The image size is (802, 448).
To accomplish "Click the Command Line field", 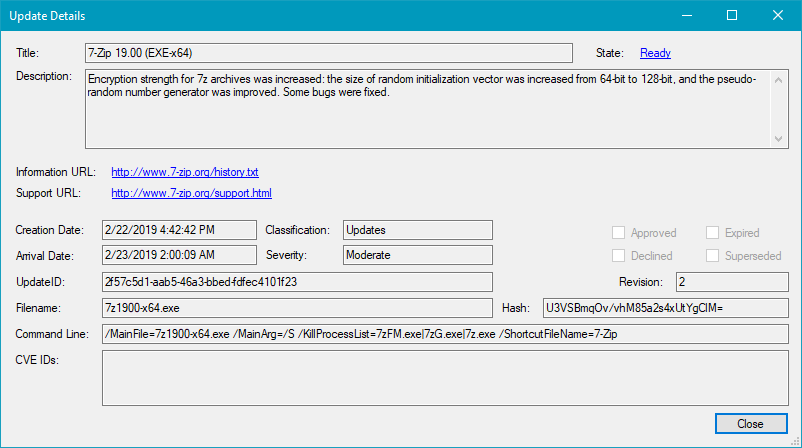I will [445, 334].
